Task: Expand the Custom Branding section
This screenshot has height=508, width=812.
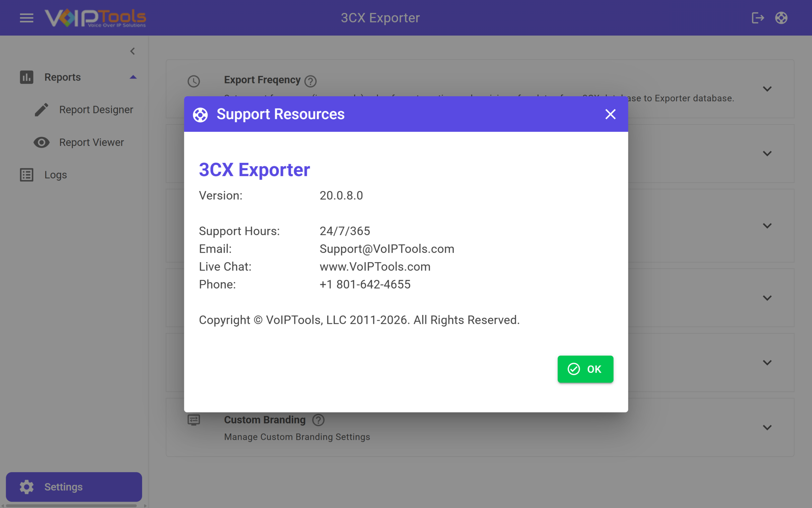Action: point(767,427)
